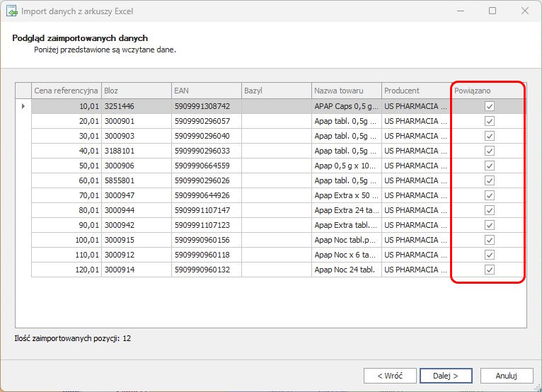Maximize the import dialog window
Screen dimensions: 542x392
pyautogui.click(x=492, y=11)
